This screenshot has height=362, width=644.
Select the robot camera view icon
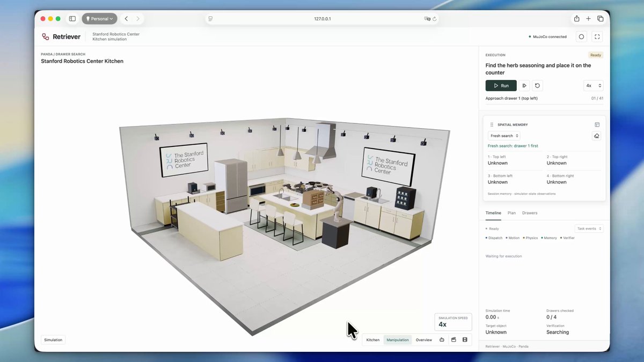442,340
